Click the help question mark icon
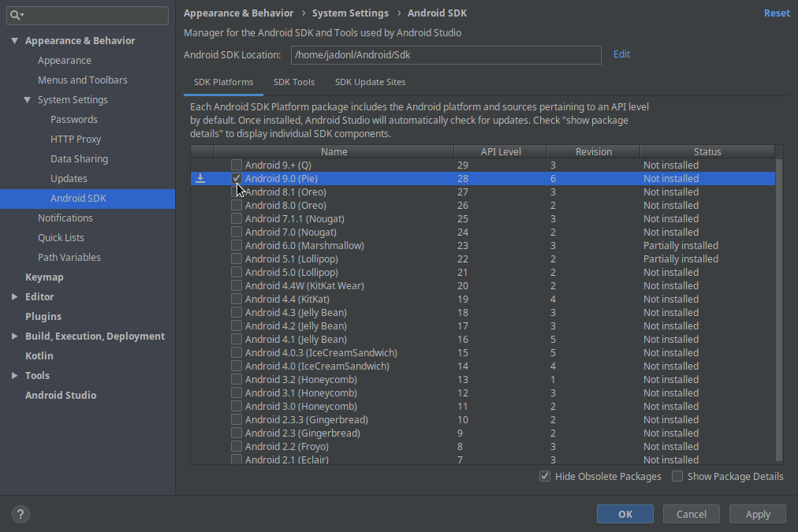This screenshot has height=532, width=798. 21,514
